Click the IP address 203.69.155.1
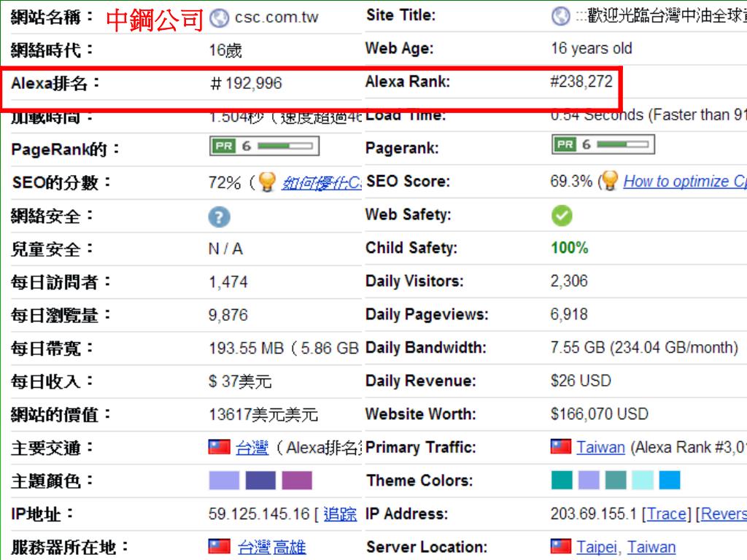Image resolution: width=747 pixels, height=560 pixels. coord(593,514)
